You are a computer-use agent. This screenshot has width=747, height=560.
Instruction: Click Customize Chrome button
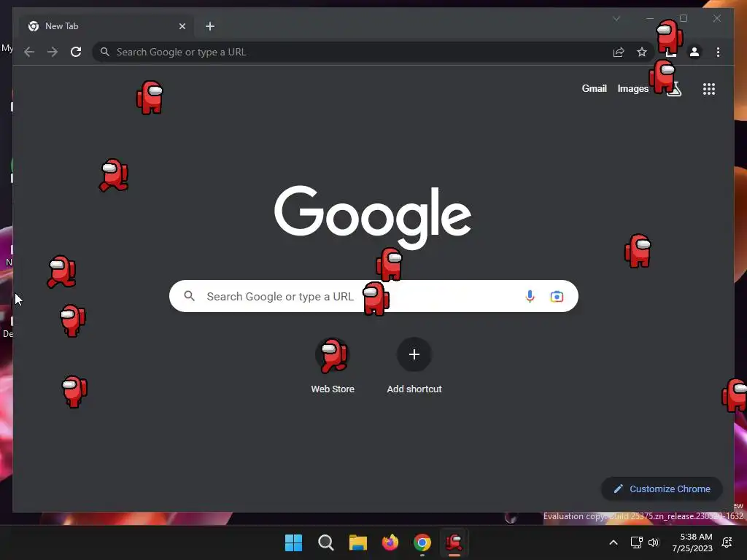pyautogui.click(x=662, y=489)
